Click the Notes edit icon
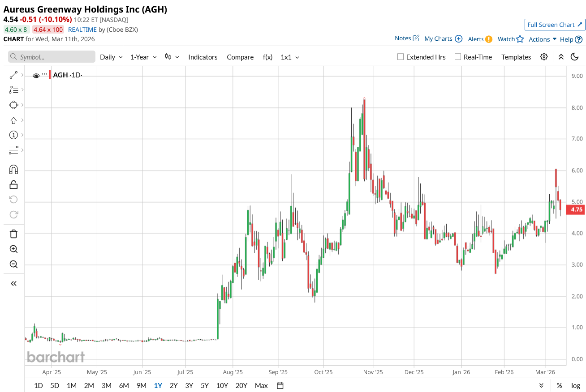Image resolution: width=586 pixels, height=392 pixels. tap(416, 38)
